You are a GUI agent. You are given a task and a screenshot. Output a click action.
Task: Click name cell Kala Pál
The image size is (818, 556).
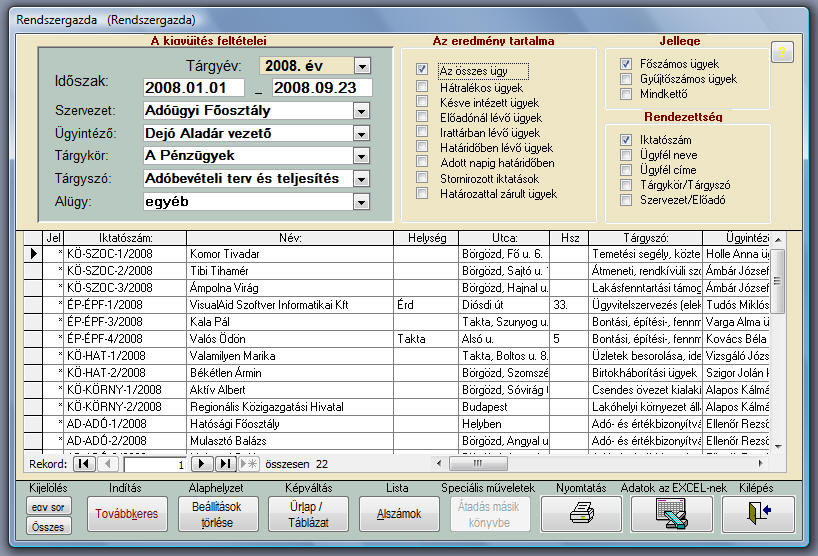pos(290,322)
